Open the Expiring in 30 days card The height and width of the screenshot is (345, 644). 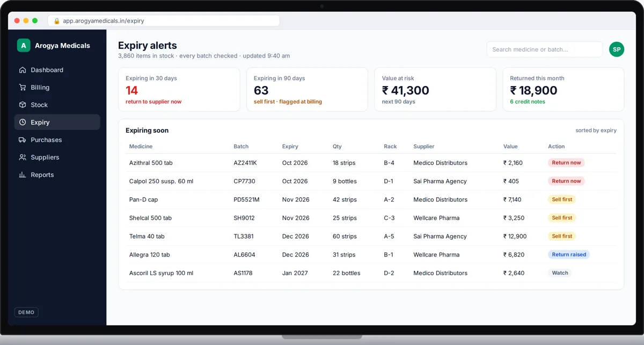[179, 89]
